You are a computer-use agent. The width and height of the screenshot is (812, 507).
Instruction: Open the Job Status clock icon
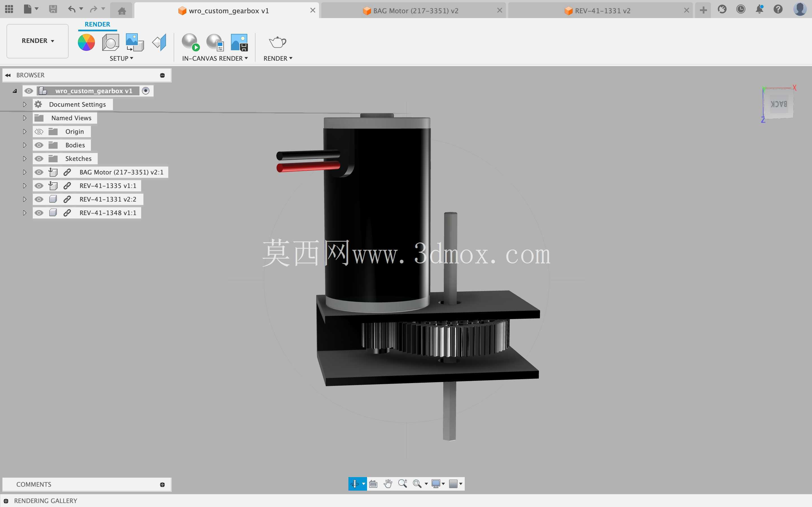(741, 9)
